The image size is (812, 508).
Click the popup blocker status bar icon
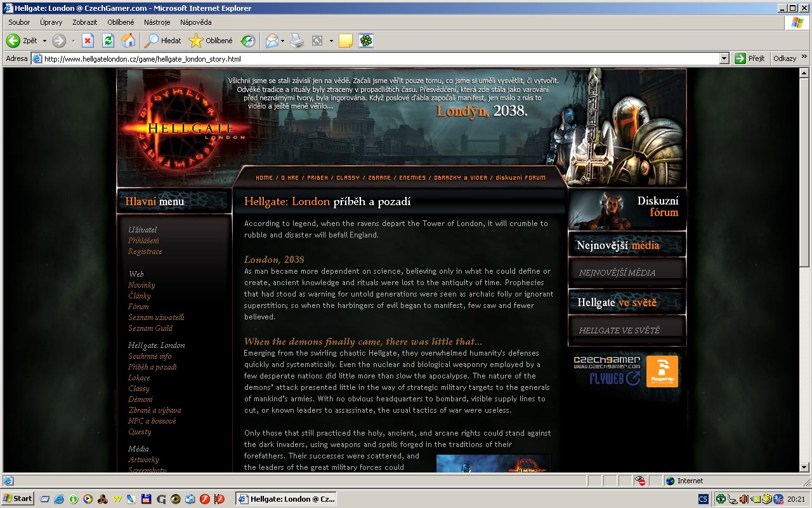tap(641, 481)
